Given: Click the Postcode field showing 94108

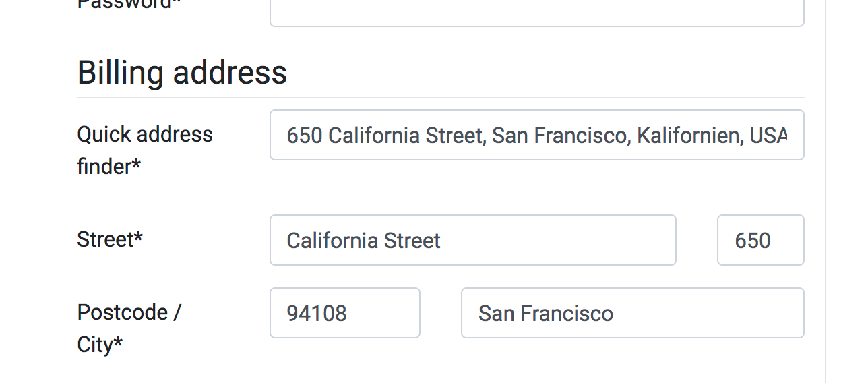Looking at the screenshot, I should tap(344, 313).
